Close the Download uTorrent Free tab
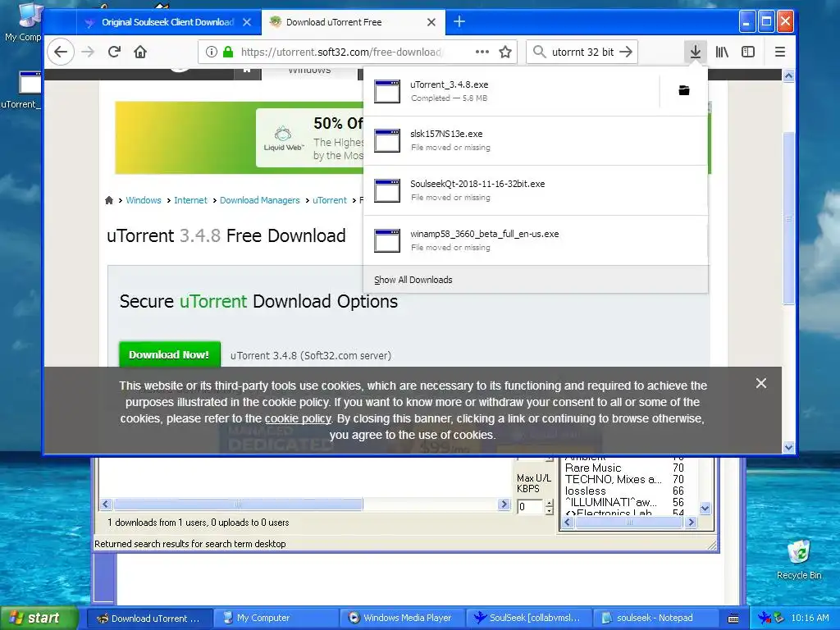840x630 pixels. pos(431,22)
